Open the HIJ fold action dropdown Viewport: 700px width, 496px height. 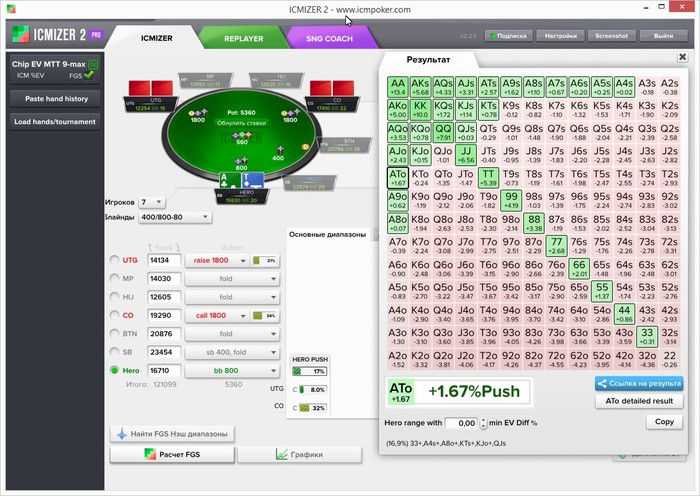pyautogui.click(x=232, y=297)
